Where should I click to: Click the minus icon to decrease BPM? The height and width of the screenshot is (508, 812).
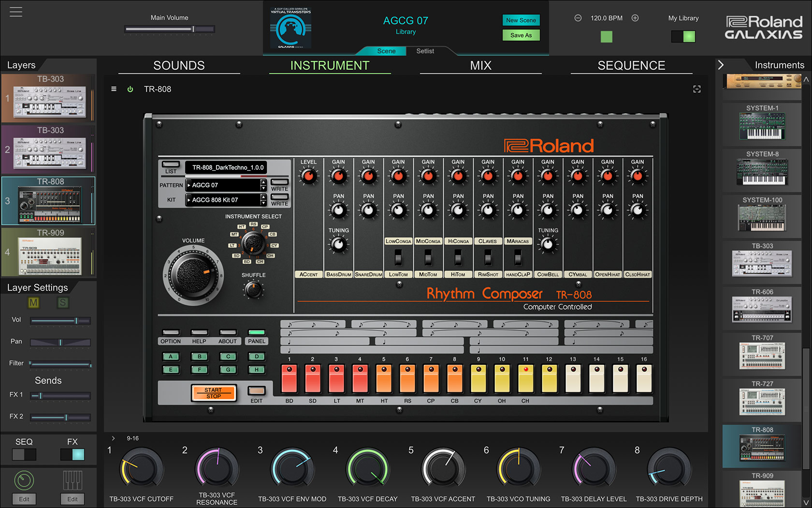pos(578,17)
